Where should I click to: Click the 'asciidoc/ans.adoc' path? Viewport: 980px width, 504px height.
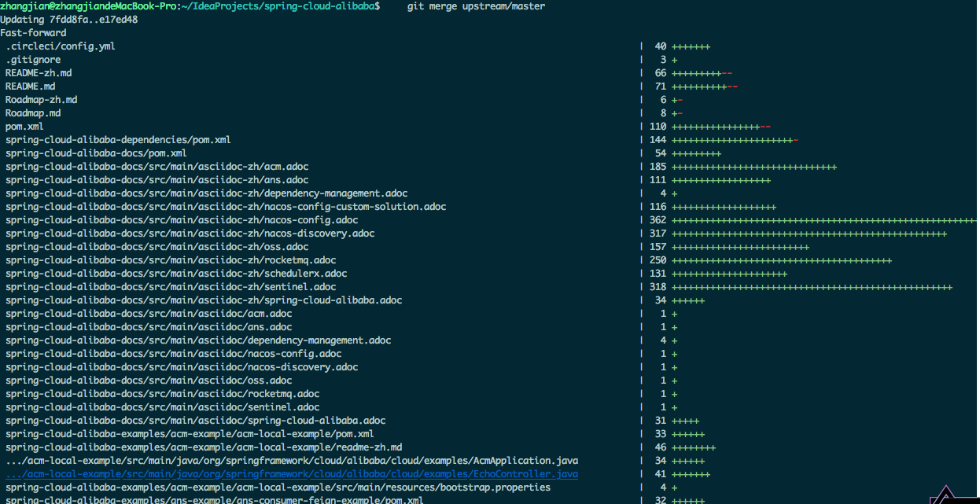click(149, 327)
